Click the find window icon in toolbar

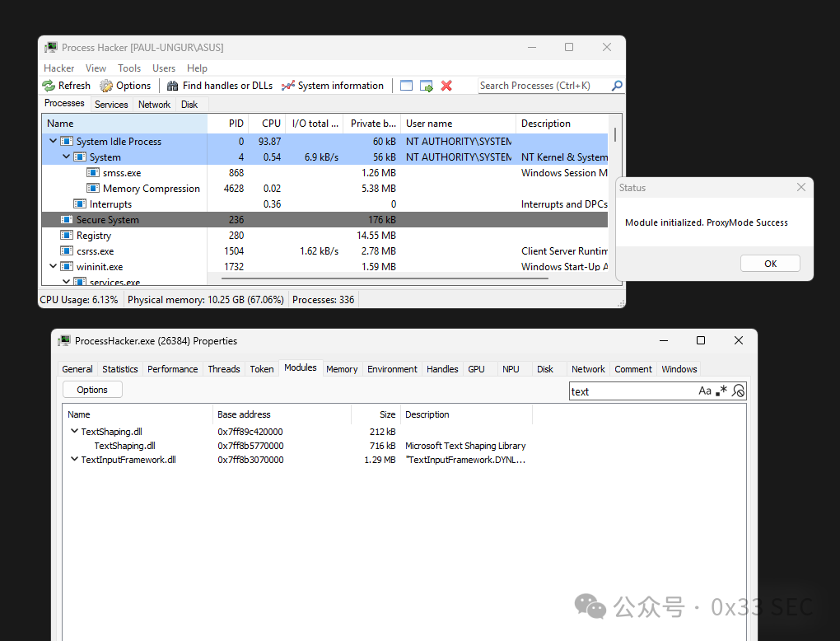click(406, 86)
